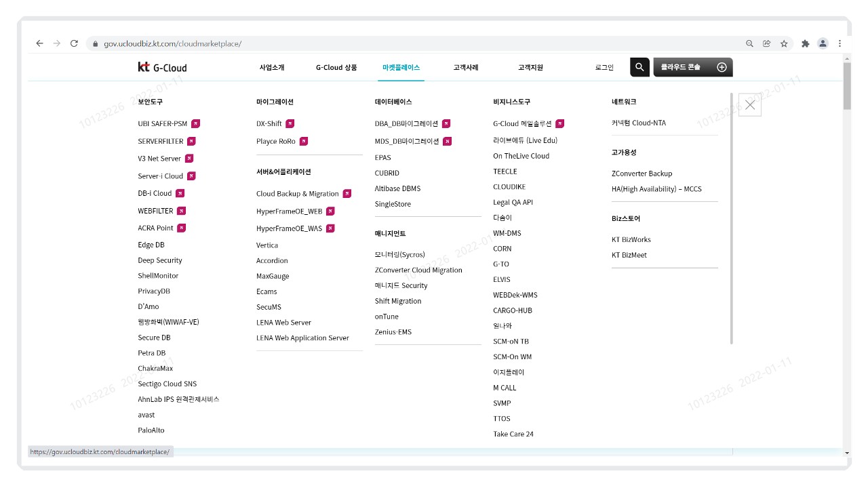
Task: Open ACRA Point product
Action: [x=155, y=228]
